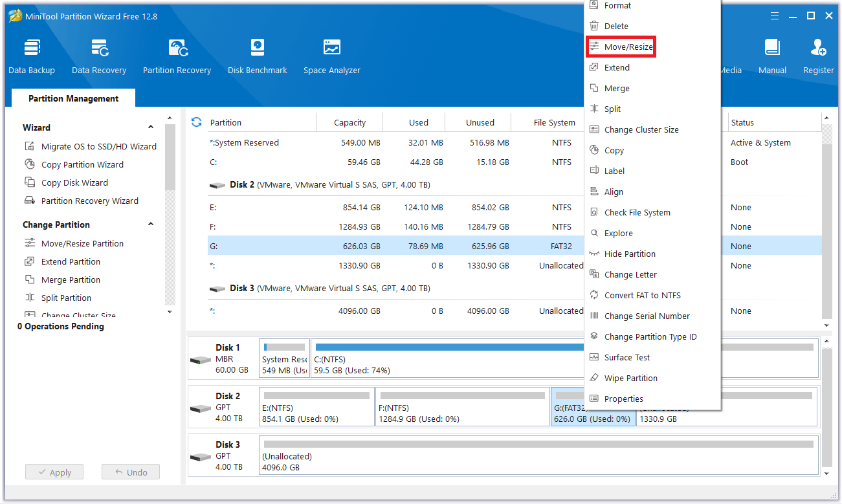Screen dimensions: 842x504
Task: Select Surface Test in the context menu
Action: [652, 357]
